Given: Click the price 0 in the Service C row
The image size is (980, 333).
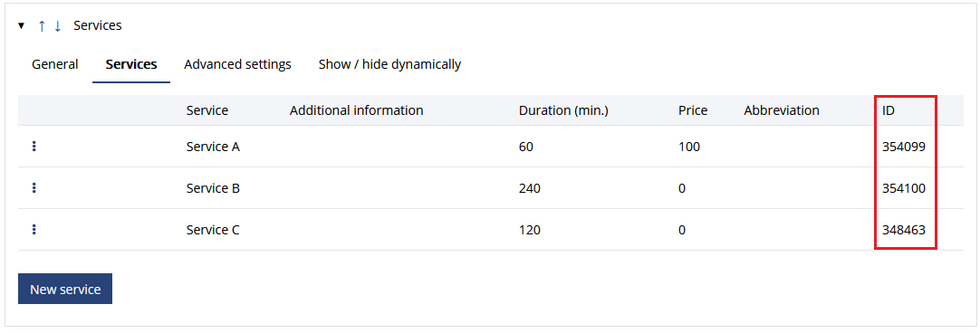Looking at the screenshot, I should (682, 230).
